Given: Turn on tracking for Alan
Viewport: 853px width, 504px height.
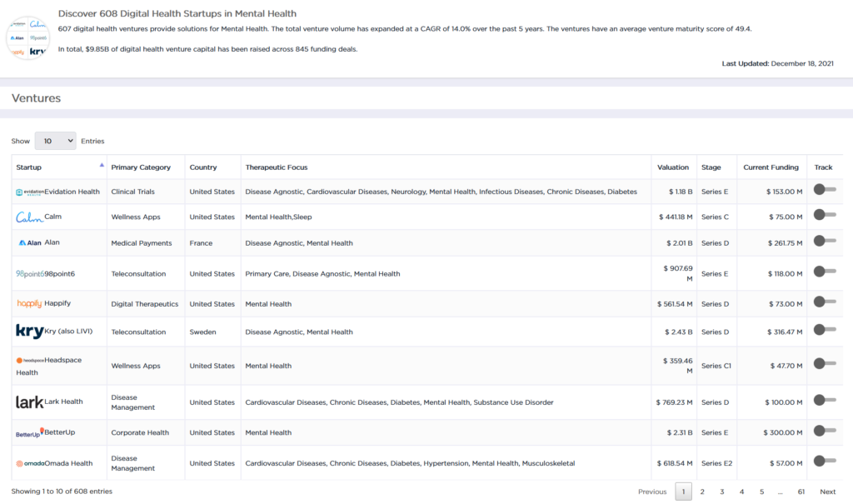Looking at the screenshot, I should tap(824, 241).
